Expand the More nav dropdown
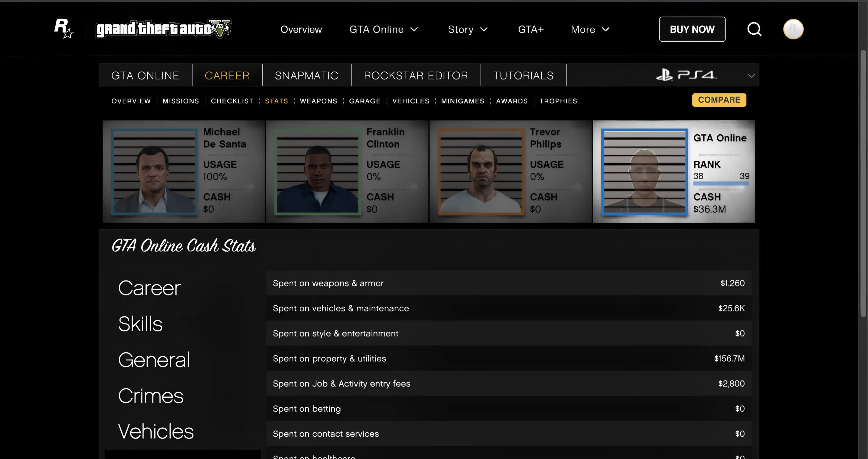 pos(590,29)
